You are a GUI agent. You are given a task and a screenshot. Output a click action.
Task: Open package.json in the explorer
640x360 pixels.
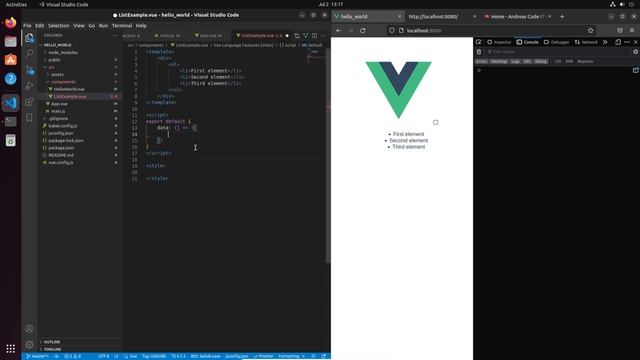coord(61,148)
